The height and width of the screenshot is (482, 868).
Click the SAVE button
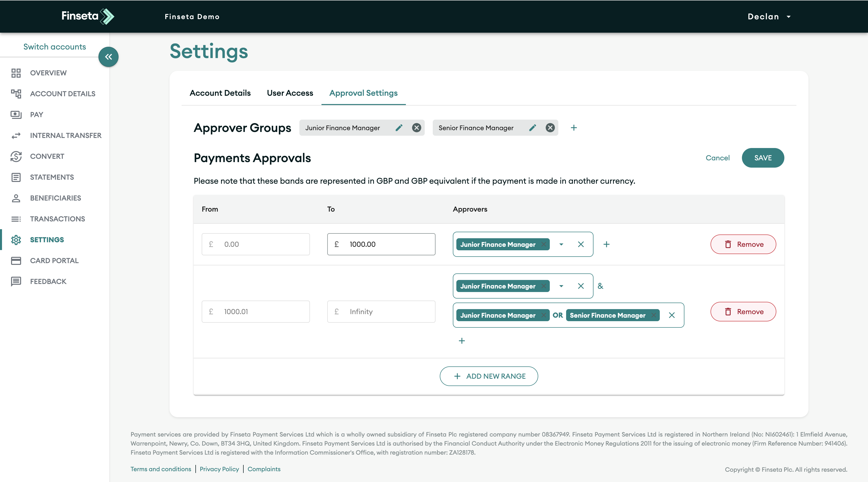(x=763, y=158)
